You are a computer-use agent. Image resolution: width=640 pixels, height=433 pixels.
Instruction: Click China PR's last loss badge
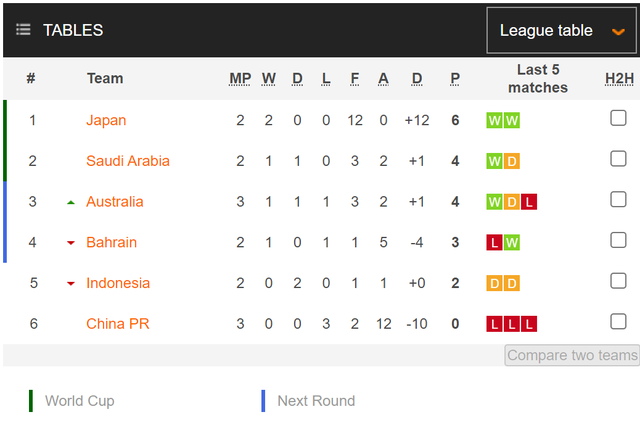coord(529,324)
